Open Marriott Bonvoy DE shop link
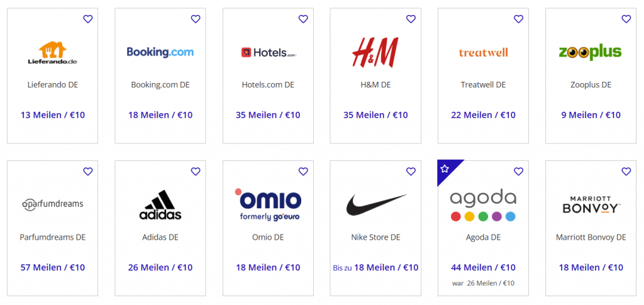The width and height of the screenshot is (644, 305). [591, 237]
